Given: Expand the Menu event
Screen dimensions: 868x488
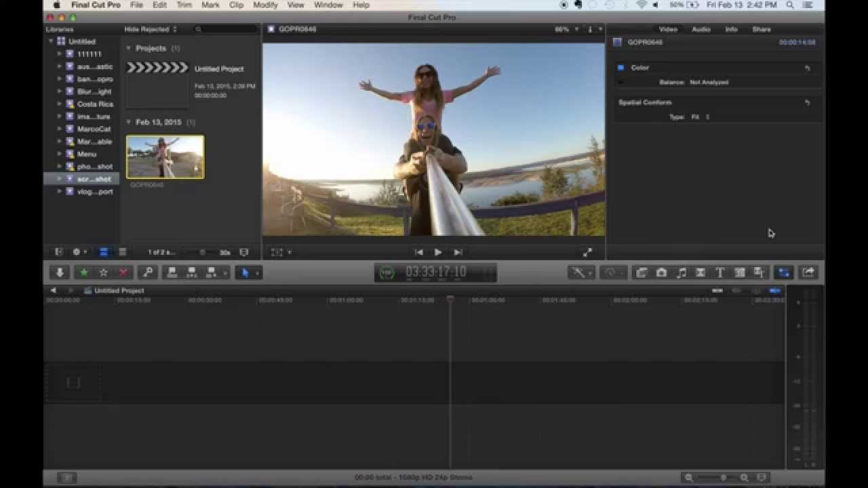Looking at the screenshot, I should [59, 154].
